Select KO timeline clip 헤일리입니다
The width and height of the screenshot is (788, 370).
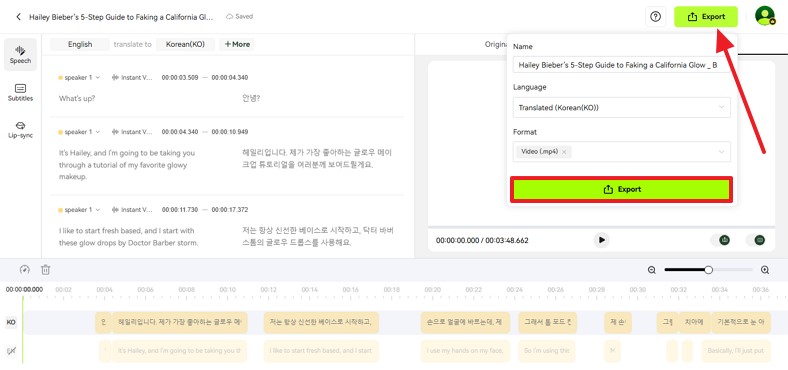pyautogui.click(x=179, y=322)
